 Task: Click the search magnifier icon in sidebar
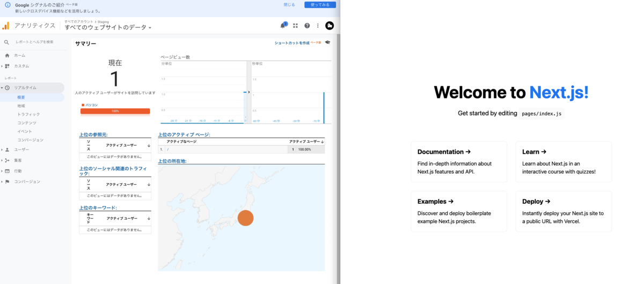pyautogui.click(x=7, y=42)
